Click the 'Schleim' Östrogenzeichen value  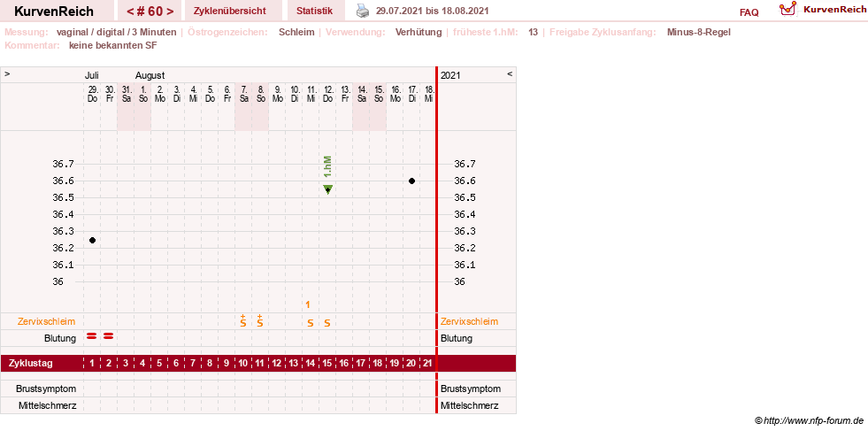[x=296, y=32]
